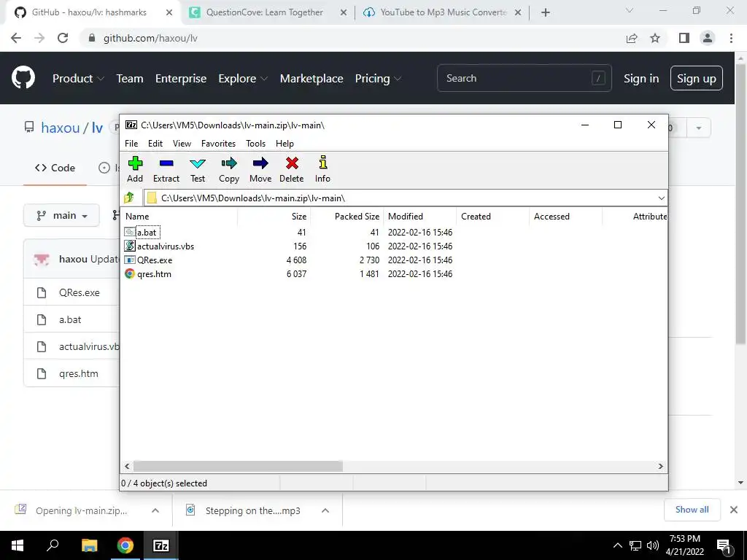Select the Copy toolbar icon

click(229, 169)
